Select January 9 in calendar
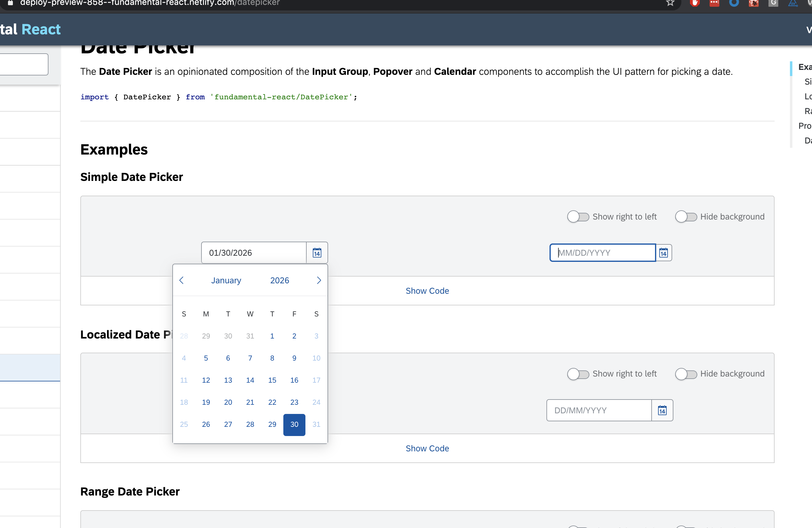The image size is (812, 528). [x=294, y=358]
